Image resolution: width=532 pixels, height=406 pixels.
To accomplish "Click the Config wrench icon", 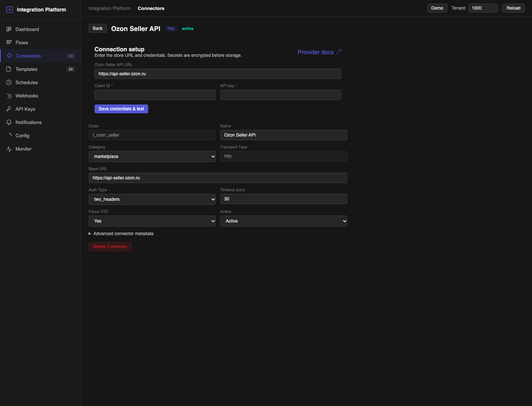I will click(x=10, y=135).
